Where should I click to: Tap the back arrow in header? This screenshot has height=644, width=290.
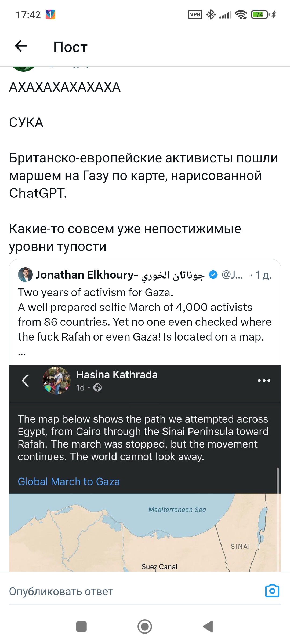pos(21,46)
